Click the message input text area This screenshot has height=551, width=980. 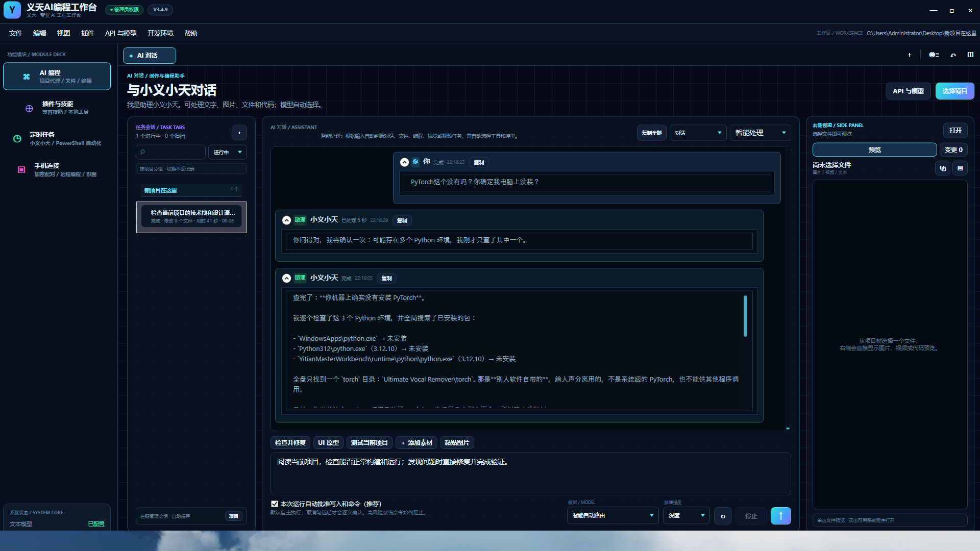coord(531,474)
